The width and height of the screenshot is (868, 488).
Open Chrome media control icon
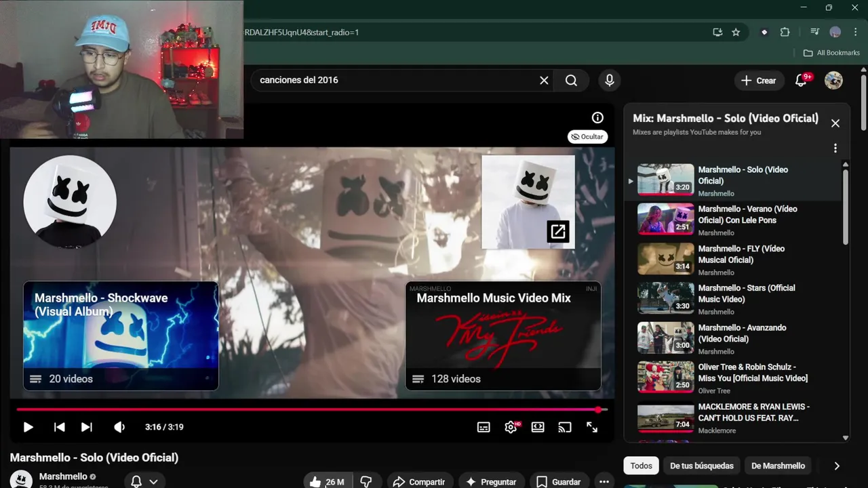click(815, 32)
